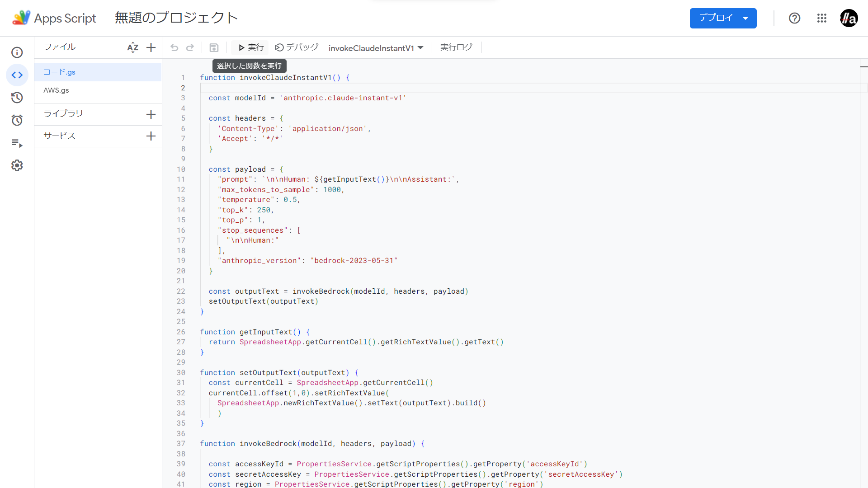This screenshot has height=488, width=868.
Task: Open the project history icon in sidebar
Action: 17,98
